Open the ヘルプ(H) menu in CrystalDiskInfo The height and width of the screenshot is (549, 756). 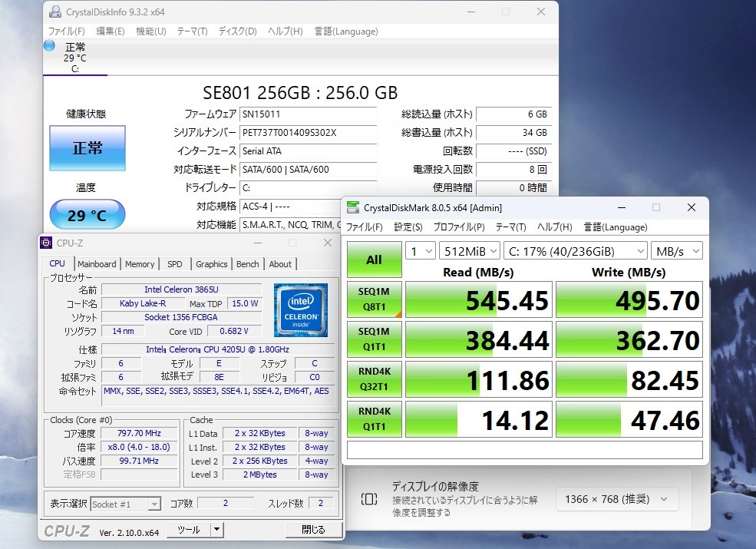[x=285, y=31]
